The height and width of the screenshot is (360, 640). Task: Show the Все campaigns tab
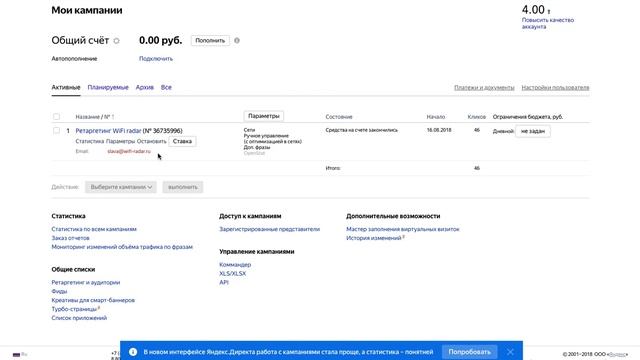pyautogui.click(x=166, y=87)
